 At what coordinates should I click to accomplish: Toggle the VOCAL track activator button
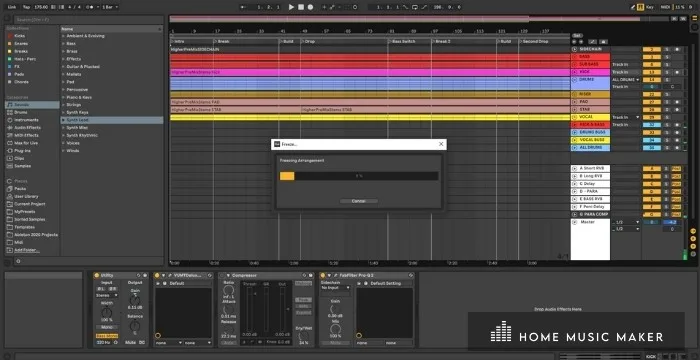(x=651, y=117)
